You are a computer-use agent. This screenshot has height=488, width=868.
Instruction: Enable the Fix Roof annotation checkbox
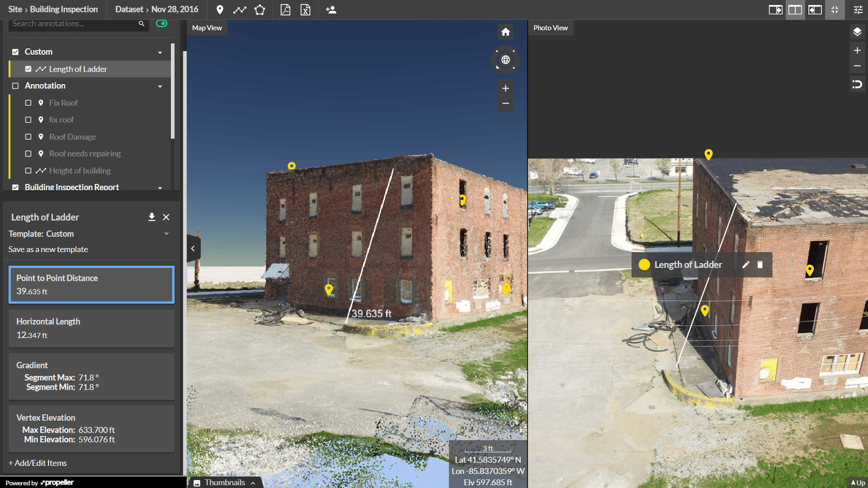tap(28, 103)
